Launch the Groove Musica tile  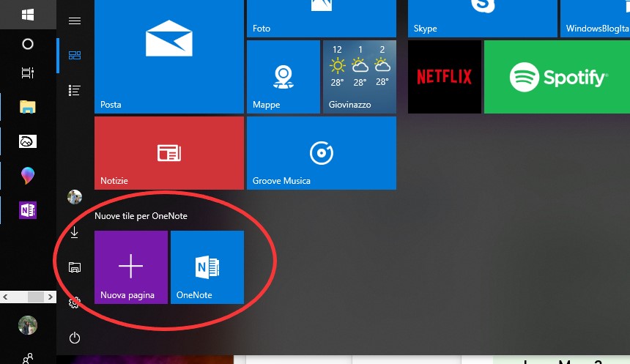point(322,153)
